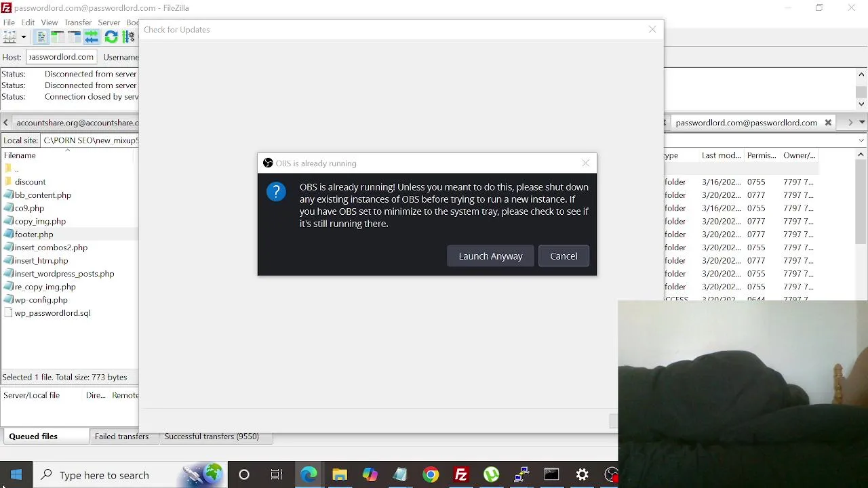
Task: Click Cancel in OBS dialog
Action: [564, 256]
